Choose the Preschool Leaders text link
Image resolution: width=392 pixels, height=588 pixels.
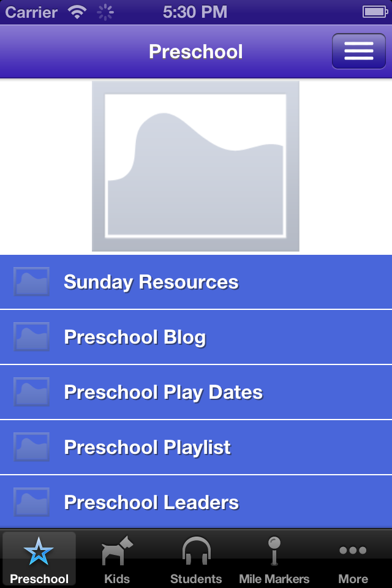[151, 503]
